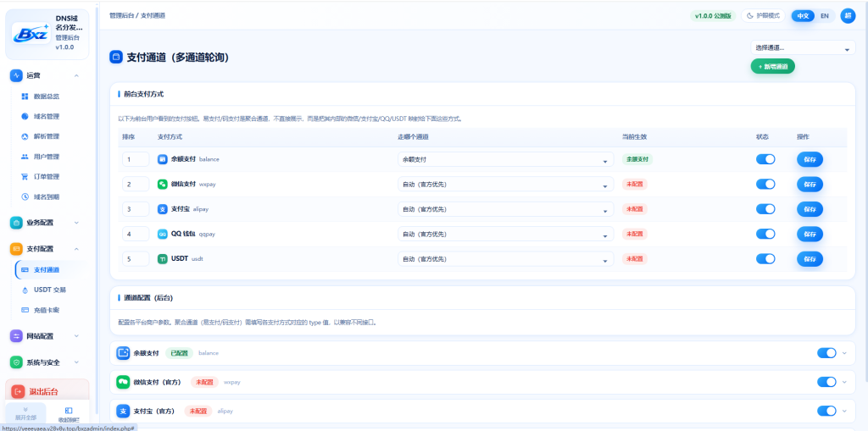
Task: Click the USDT 交易 coin icon
Action: [x=25, y=290]
